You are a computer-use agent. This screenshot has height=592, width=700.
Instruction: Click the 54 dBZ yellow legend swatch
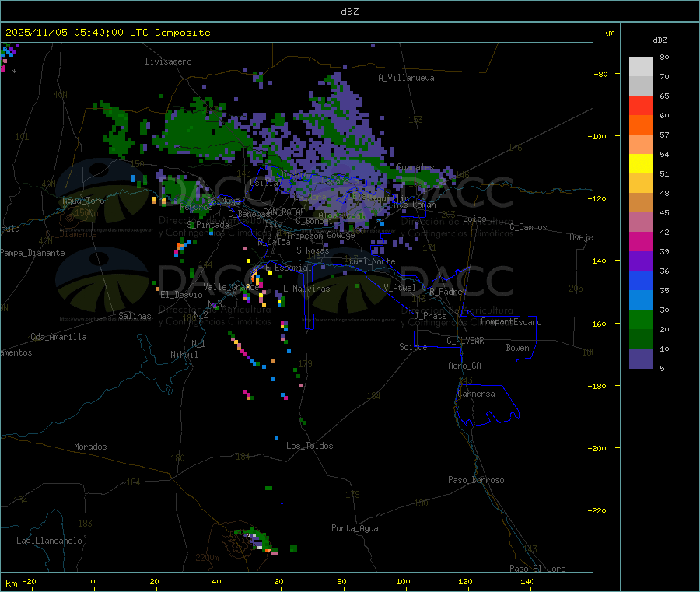click(641, 164)
